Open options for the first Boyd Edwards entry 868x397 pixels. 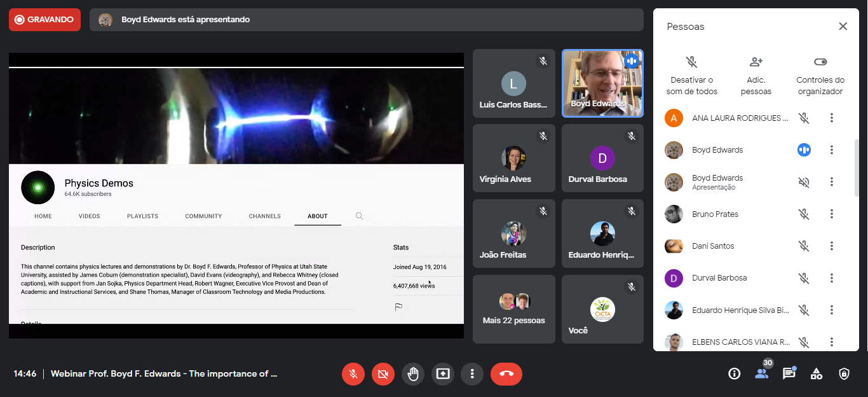click(831, 150)
